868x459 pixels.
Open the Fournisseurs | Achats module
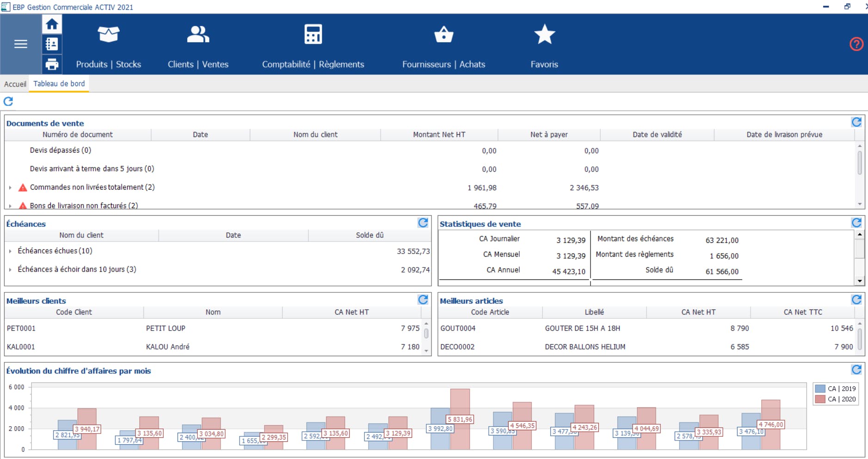(443, 44)
